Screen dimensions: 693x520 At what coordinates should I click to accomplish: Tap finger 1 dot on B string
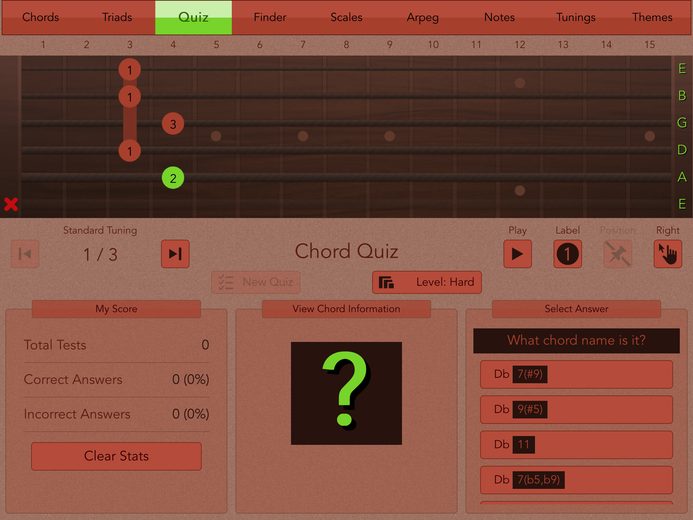129,97
